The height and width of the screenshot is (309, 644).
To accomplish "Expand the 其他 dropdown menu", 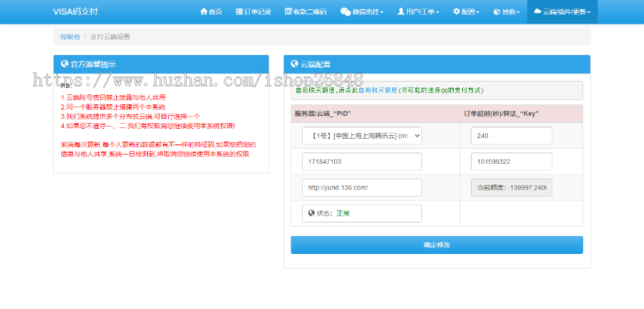I will pos(507,12).
